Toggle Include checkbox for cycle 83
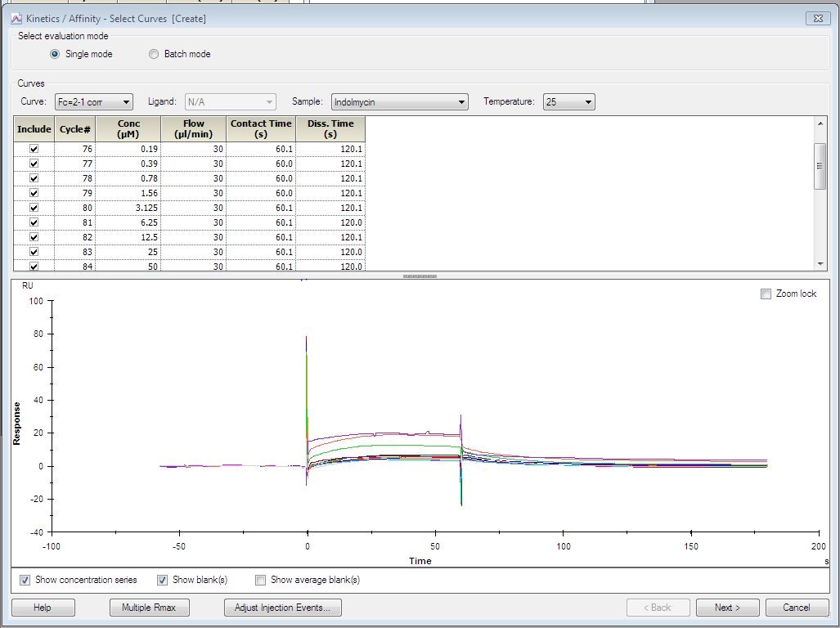The image size is (840, 628). pyautogui.click(x=34, y=252)
